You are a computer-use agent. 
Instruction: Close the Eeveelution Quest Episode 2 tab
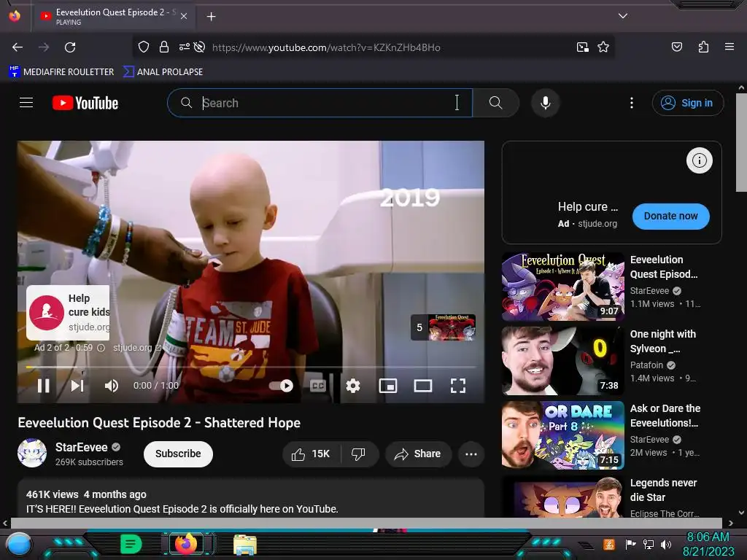point(184,16)
